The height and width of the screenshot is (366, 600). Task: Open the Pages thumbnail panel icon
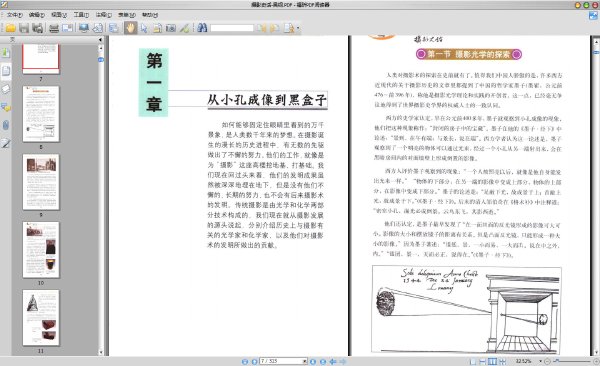tap(6, 71)
